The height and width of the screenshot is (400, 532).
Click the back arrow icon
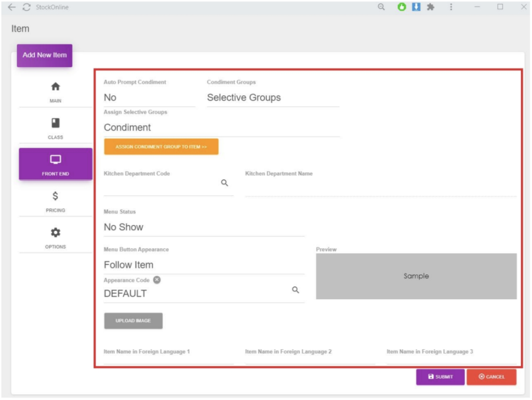[11, 7]
